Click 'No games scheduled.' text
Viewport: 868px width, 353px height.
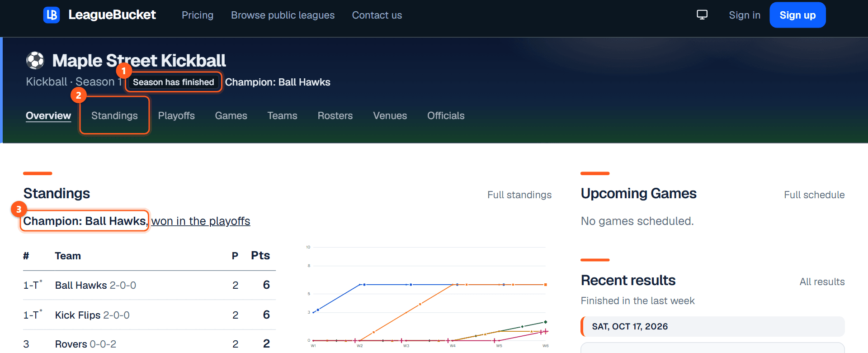pyautogui.click(x=637, y=221)
